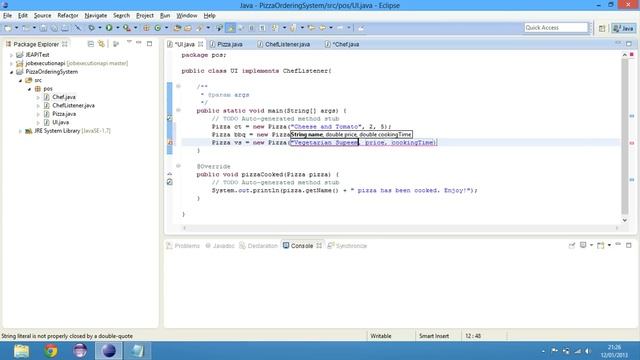The image size is (640, 360).
Task: Expand the JRE System Library node
Action: (x=20, y=131)
